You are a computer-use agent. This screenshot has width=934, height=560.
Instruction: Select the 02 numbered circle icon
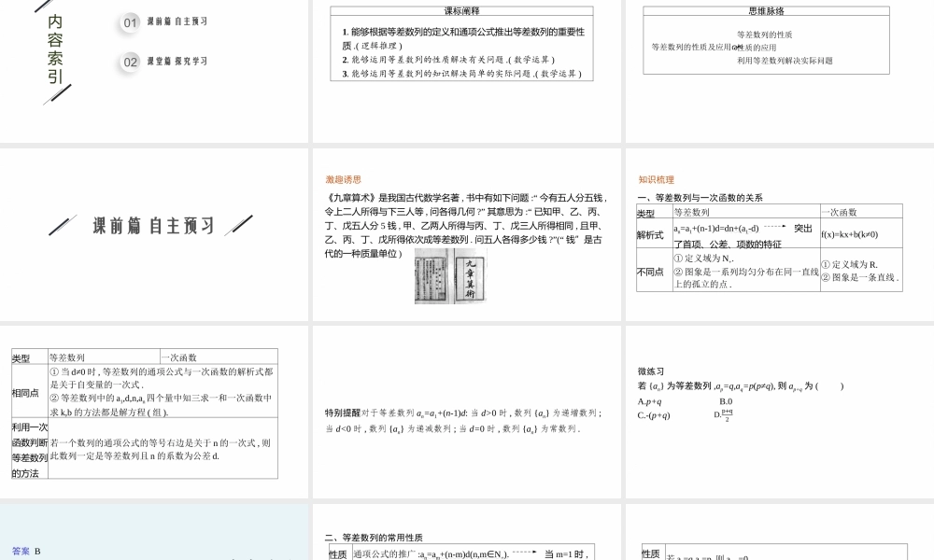coord(129,62)
